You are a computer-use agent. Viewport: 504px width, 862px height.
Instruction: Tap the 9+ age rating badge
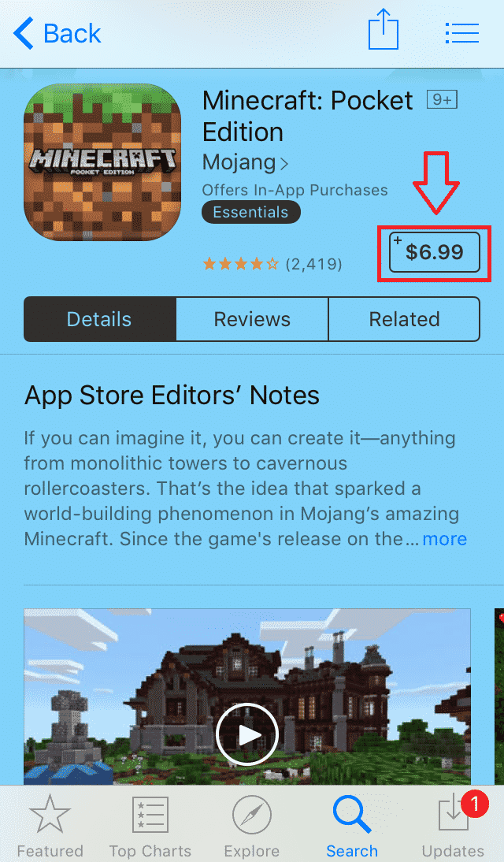(442, 99)
